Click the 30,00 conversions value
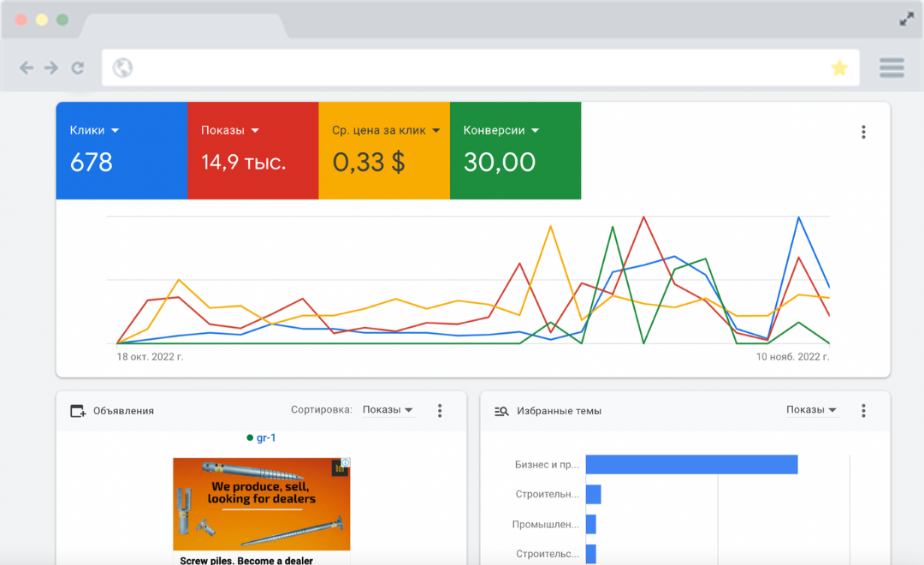The height and width of the screenshot is (565, 924). click(x=500, y=162)
